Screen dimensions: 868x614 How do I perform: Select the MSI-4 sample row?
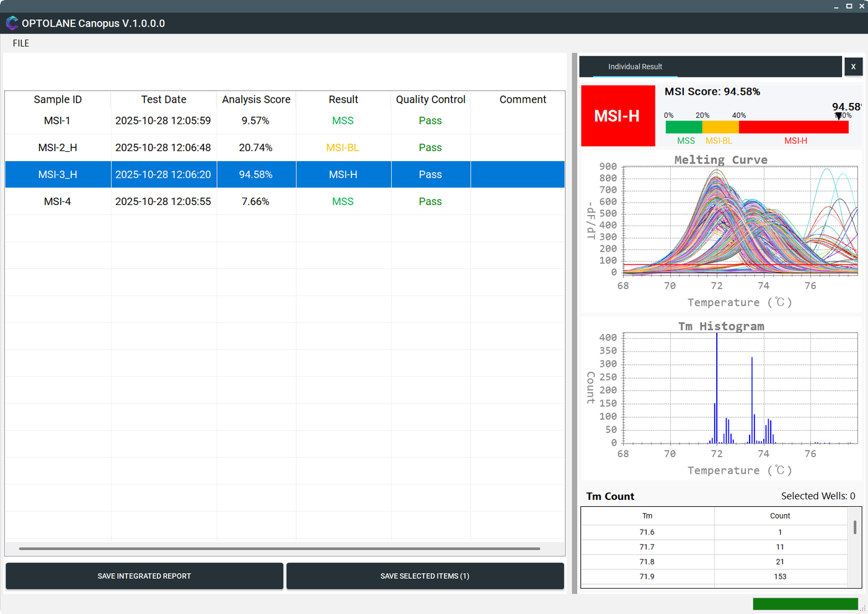285,201
